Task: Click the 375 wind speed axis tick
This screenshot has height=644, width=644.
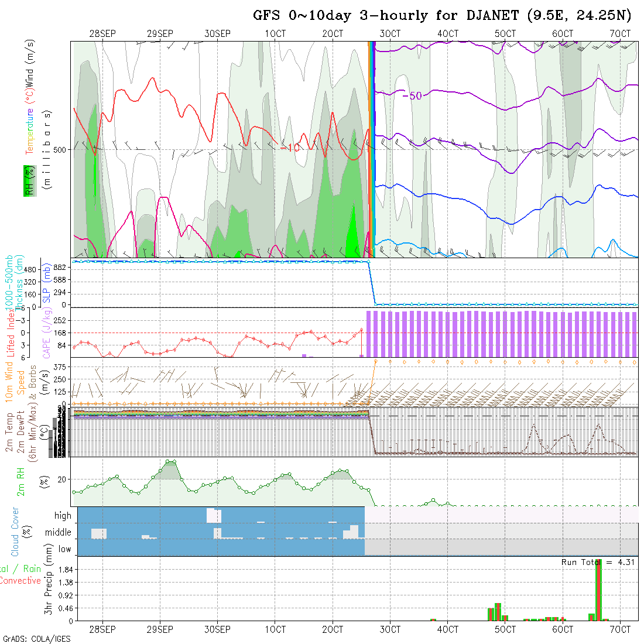Action: tap(59, 366)
